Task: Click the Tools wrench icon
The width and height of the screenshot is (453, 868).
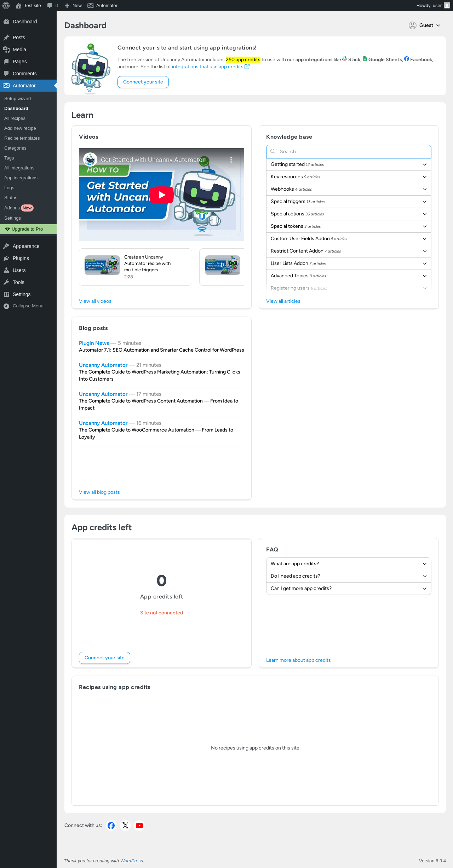Action: (6, 282)
